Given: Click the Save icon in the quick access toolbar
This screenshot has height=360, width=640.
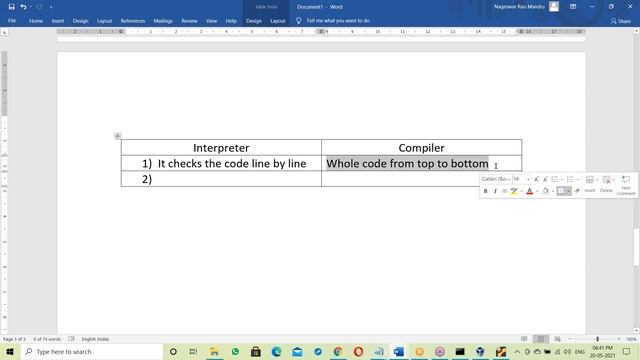Looking at the screenshot, I should click(11, 7).
